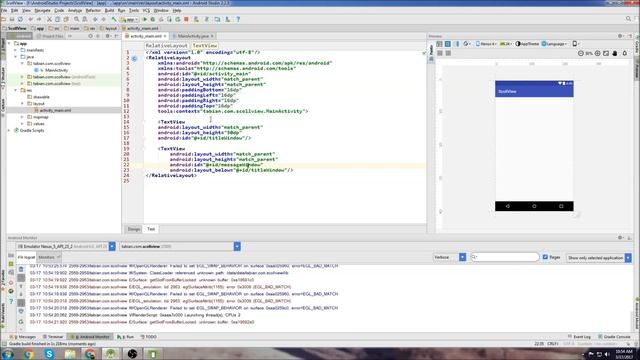Open Gradle Console button at bottom right

(x=615, y=337)
